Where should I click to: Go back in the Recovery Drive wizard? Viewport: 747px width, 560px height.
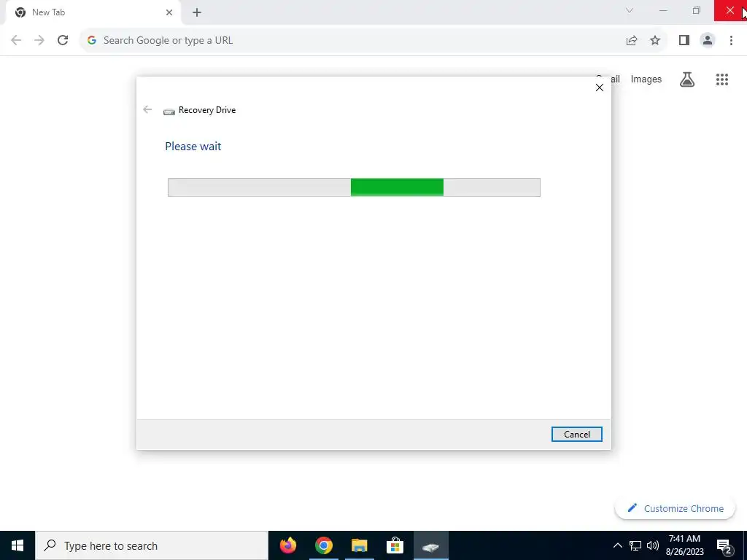coord(147,109)
